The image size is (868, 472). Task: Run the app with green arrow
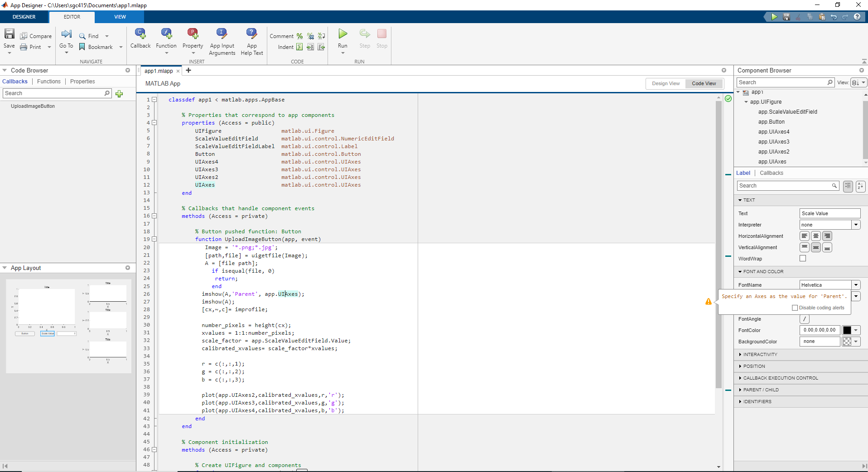342,34
